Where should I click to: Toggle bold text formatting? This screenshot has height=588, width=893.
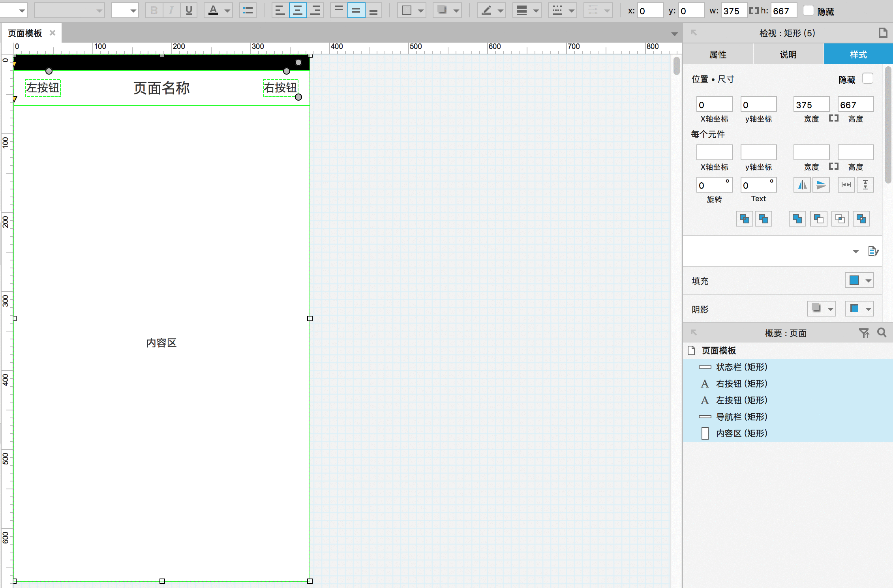point(154,11)
